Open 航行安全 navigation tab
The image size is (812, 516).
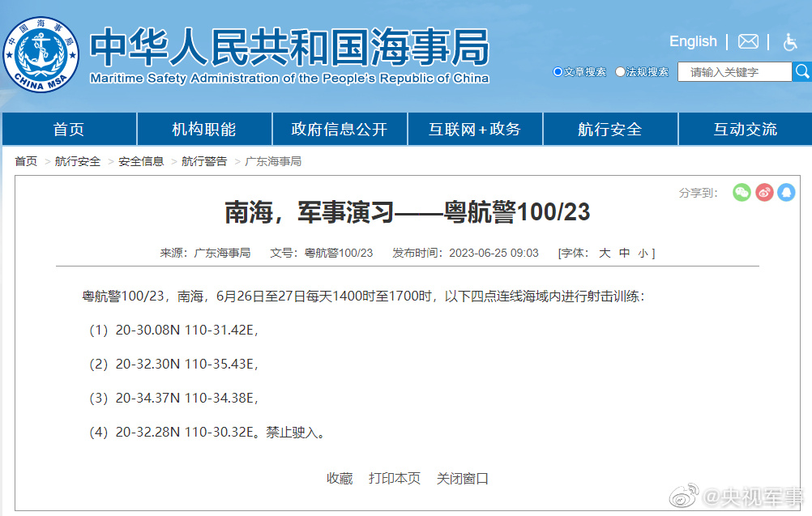(x=610, y=129)
